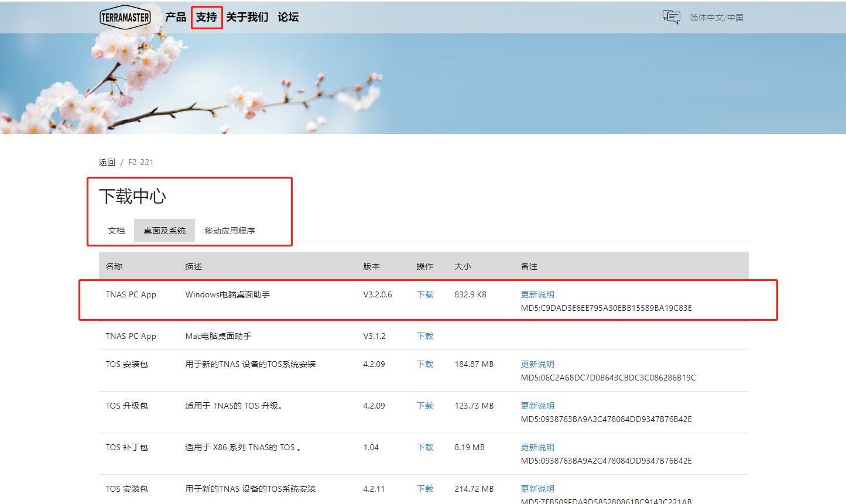Screen dimensions: 846x504
Task: Download TOS 升级包 version 4.2.09
Action: pyautogui.click(x=425, y=406)
